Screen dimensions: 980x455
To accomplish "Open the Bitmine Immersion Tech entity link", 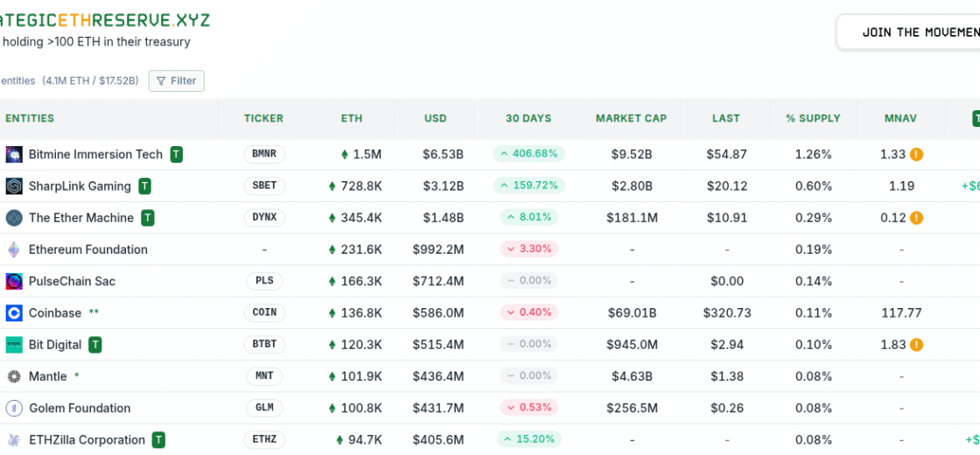I will [x=95, y=154].
